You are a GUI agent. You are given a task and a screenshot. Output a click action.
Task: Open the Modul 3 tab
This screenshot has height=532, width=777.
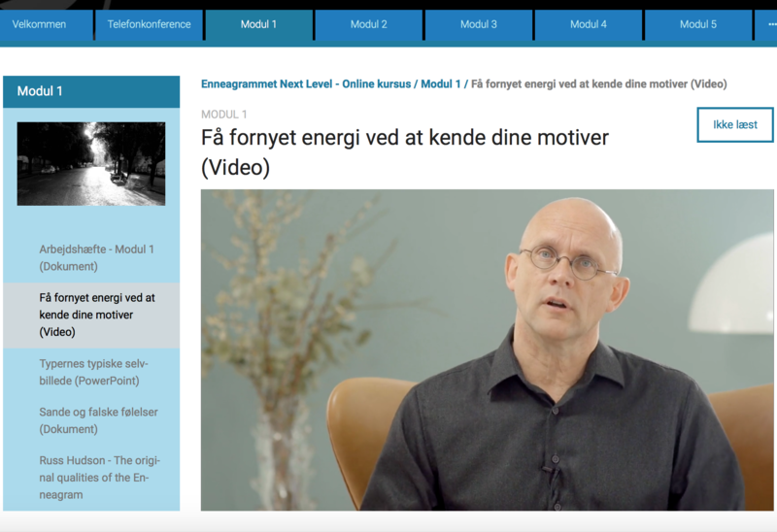[x=479, y=24]
